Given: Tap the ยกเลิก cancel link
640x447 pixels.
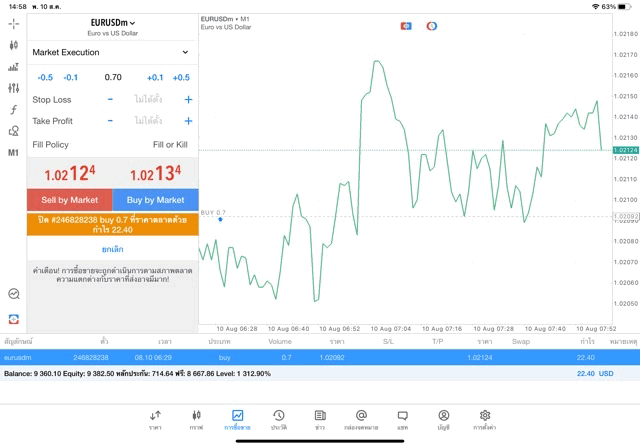Looking at the screenshot, I should [x=113, y=249].
